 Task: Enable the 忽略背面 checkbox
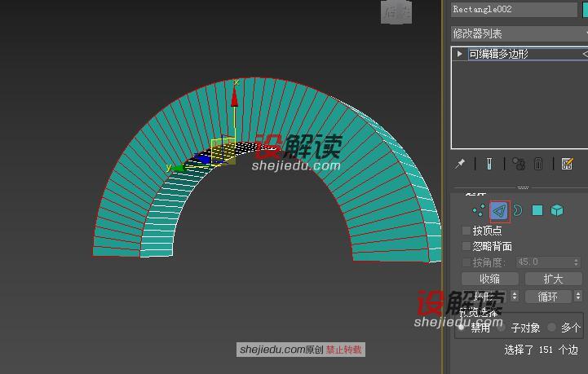467,246
